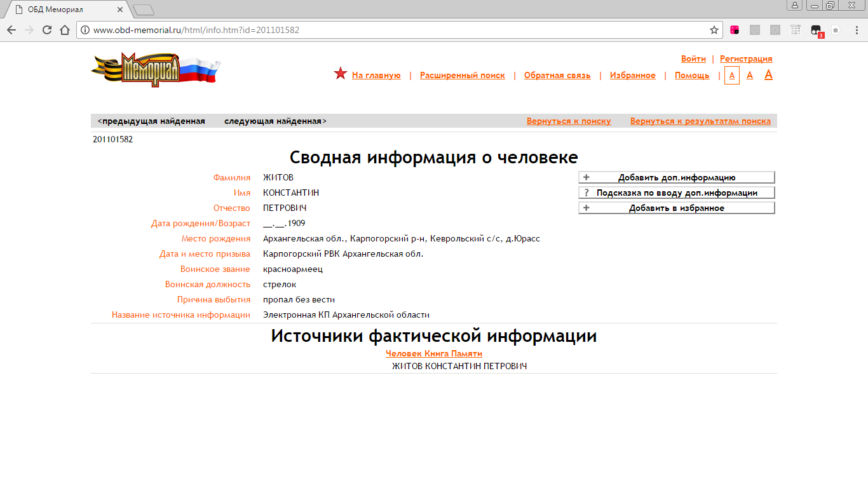Open Обратная связь link

point(557,75)
